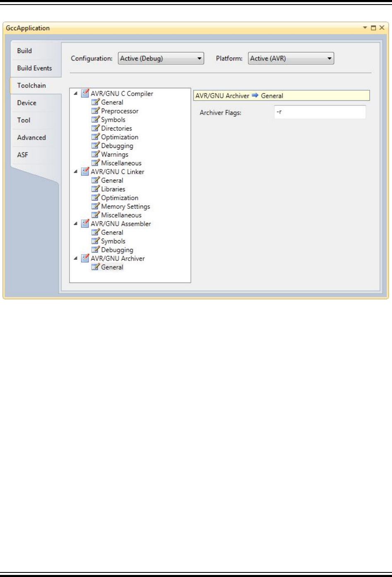The width and height of the screenshot is (392, 577).
Task: Collapse the AVR/GNU Assembler tree node
Action: 75,224
